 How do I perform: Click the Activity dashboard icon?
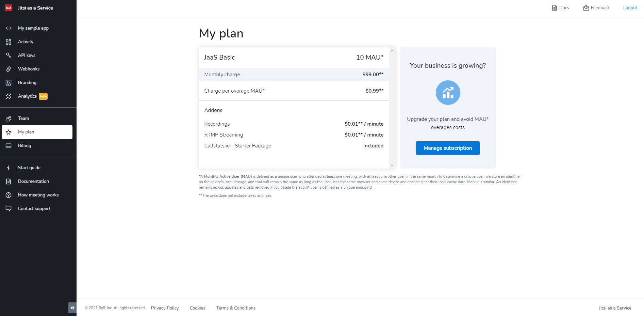[9, 42]
